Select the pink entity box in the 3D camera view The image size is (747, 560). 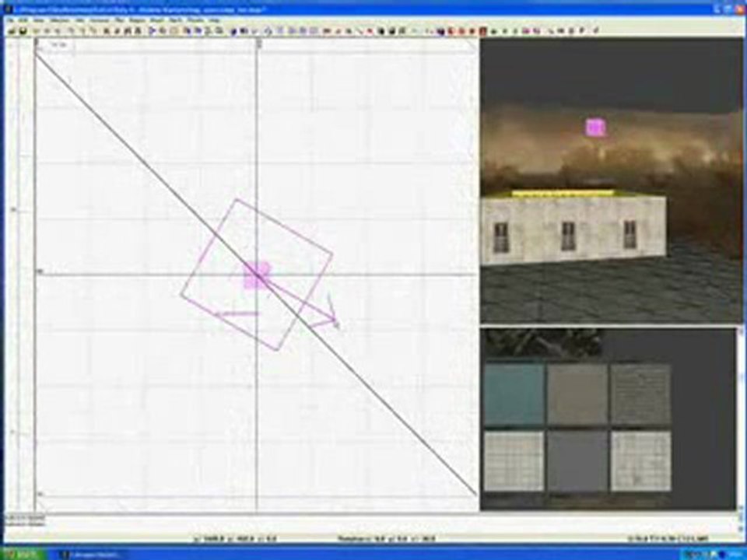[x=595, y=128]
